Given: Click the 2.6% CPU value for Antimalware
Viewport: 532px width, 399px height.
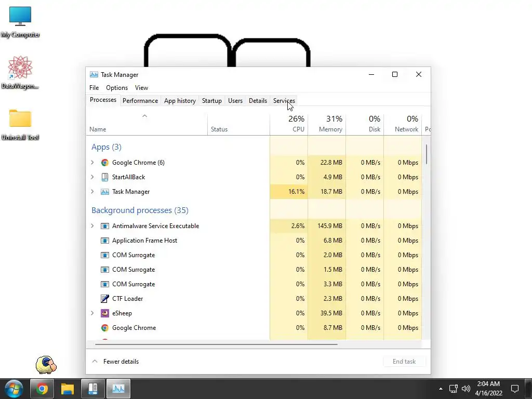Looking at the screenshot, I should 298,226.
